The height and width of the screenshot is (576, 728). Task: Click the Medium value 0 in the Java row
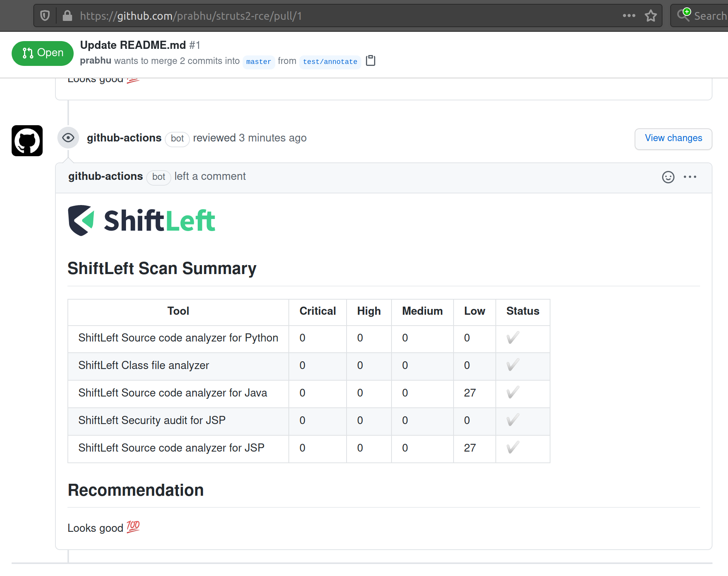(x=405, y=393)
